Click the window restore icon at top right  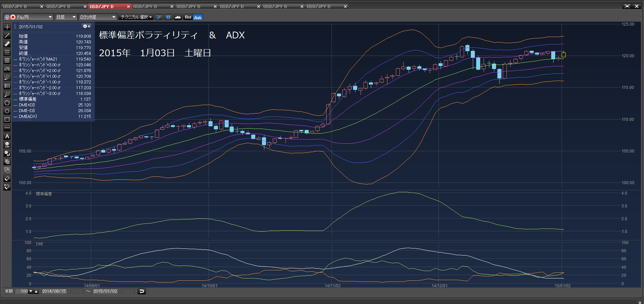point(627,6)
